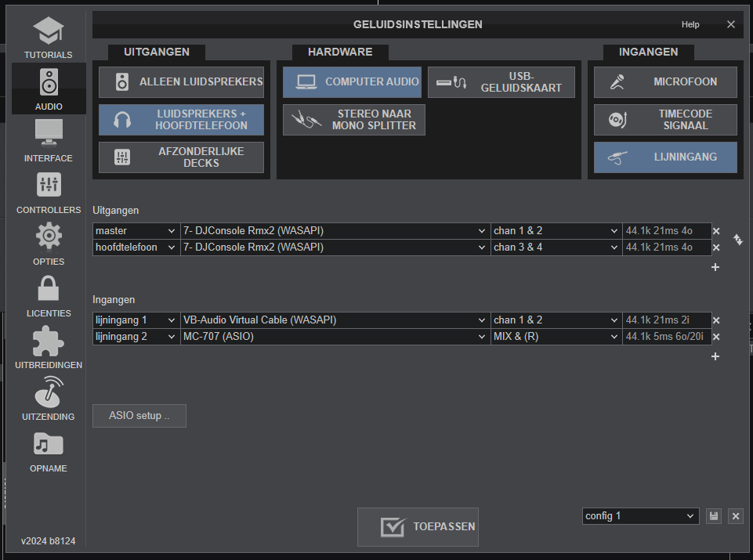The width and height of the screenshot is (753, 560).
Task: Save the current config with the floppy icon
Action: point(714,516)
